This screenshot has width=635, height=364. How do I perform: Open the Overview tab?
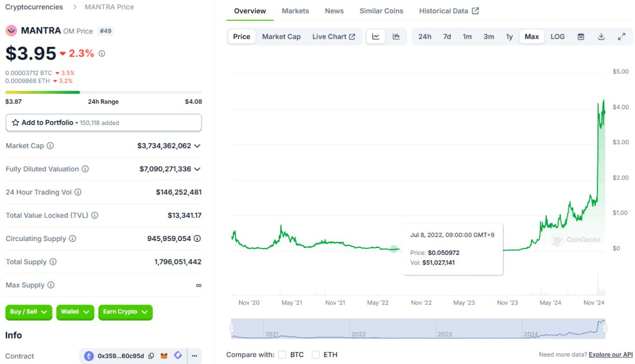click(x=250, y=11)
